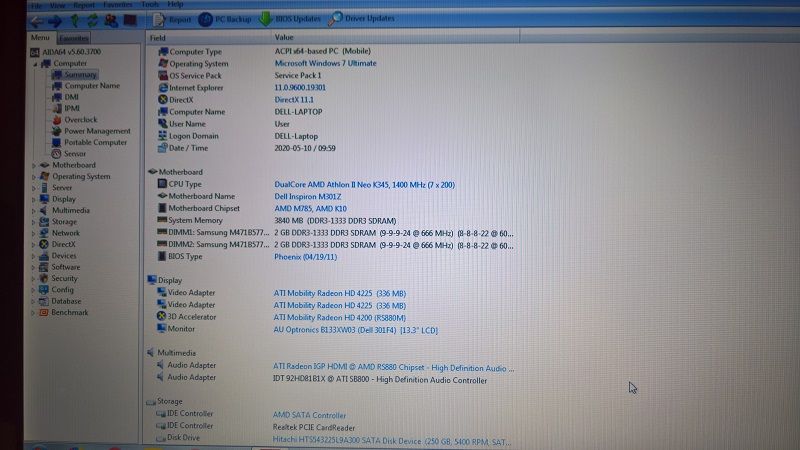
Task: Expand the Devices tree node
Action: pos(34,256)
